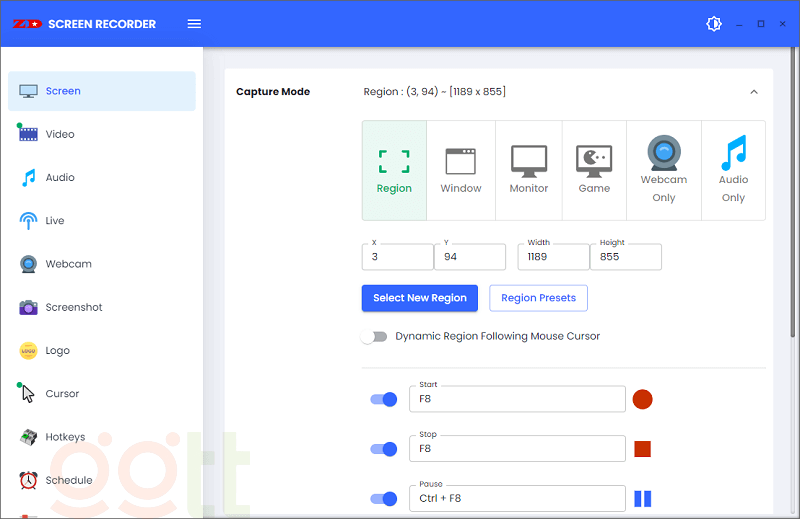The height and width of the screenshot is (519, 800).
Task: Open the Video tab in sidebar
Action: pyautogui.click(x=60, y=134)
